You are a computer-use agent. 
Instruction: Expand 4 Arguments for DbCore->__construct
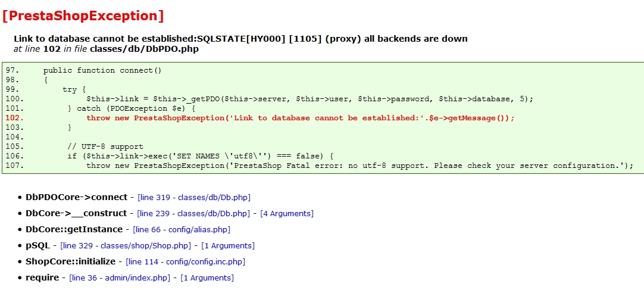[x=287, y=214]
